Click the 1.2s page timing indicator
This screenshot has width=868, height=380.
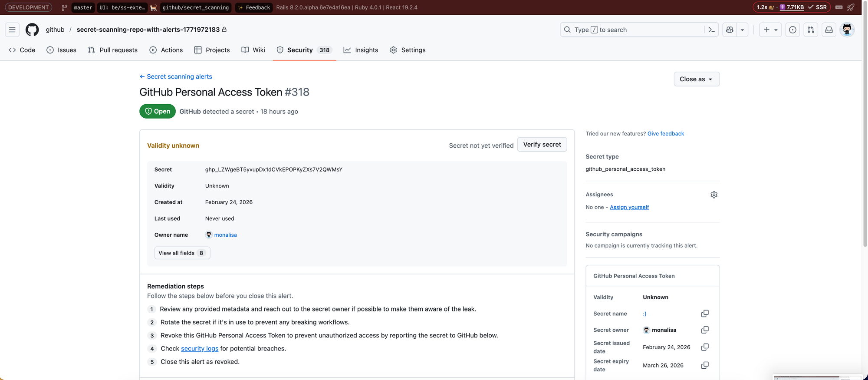pyautogui.click(x=766, y=7)
